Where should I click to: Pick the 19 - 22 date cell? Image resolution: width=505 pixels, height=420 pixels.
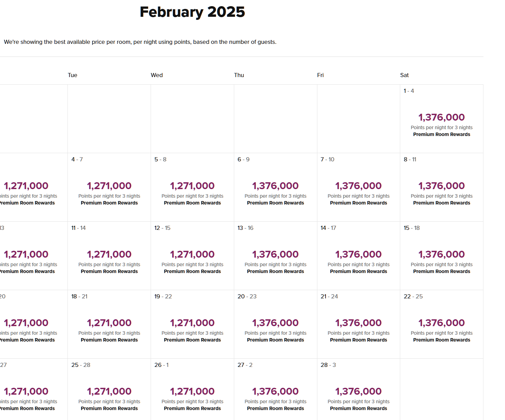pyautogui.click(x=192, y=324)
